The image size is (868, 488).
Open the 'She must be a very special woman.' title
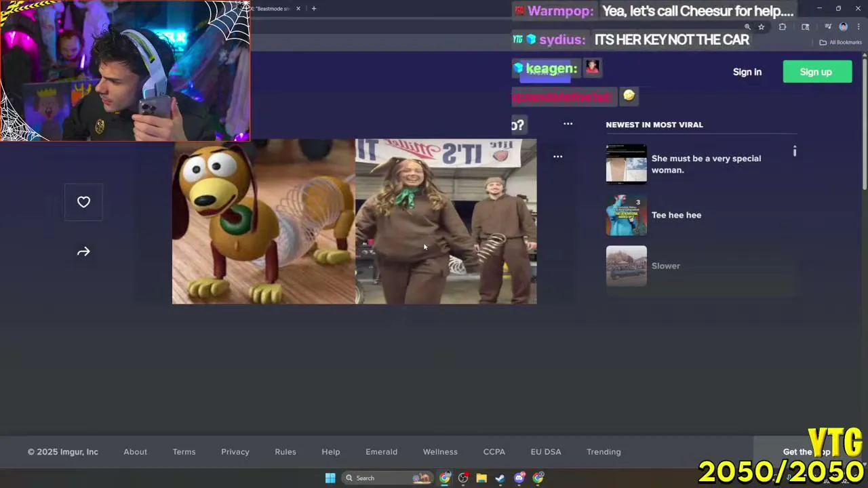[x=706, y=164]
